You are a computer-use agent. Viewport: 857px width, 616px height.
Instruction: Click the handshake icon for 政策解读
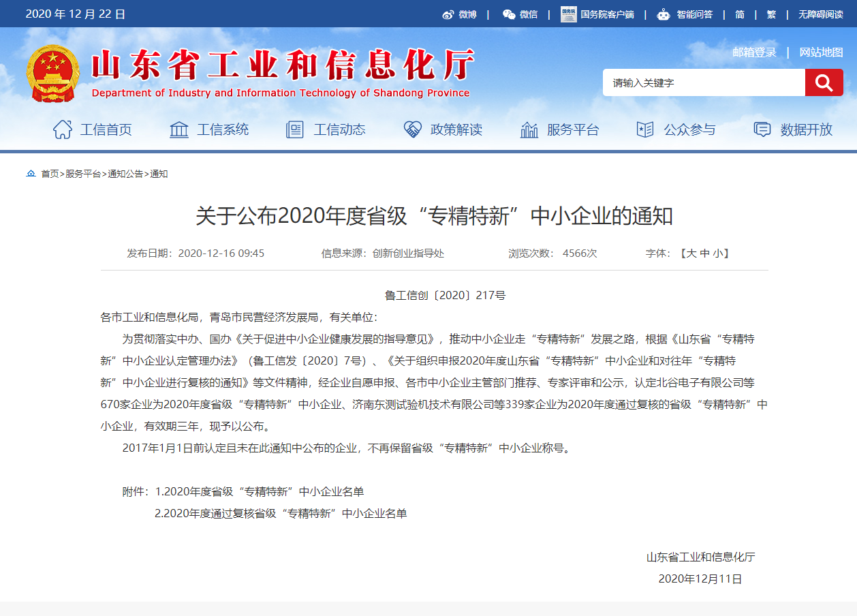(412, 129)
